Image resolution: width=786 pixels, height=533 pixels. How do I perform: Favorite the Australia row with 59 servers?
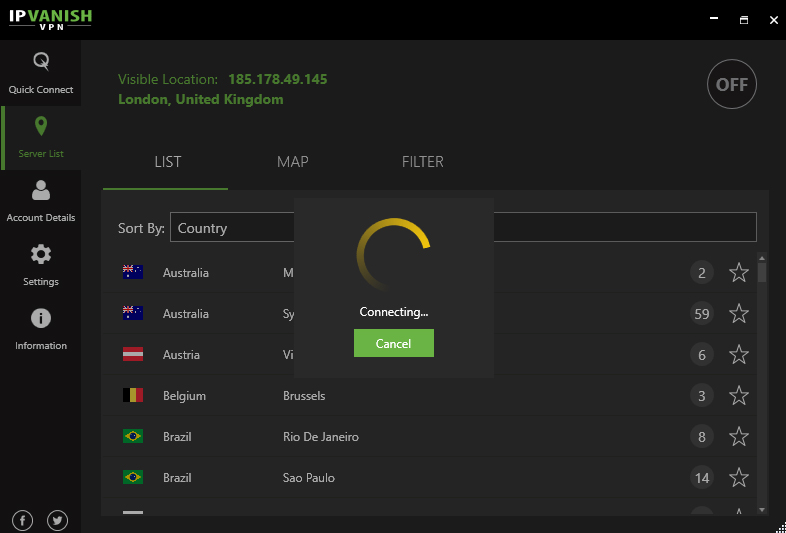click(x=739, y=314)
